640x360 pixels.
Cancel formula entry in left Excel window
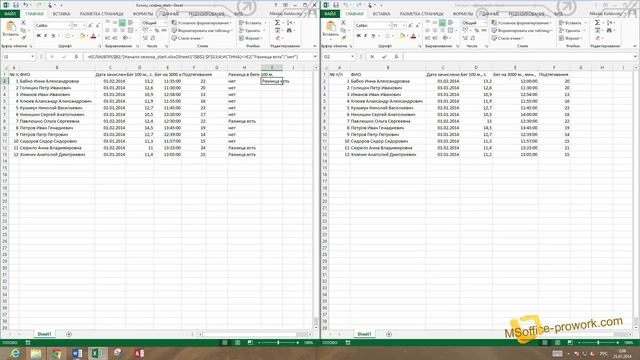(x=52, y=57)
